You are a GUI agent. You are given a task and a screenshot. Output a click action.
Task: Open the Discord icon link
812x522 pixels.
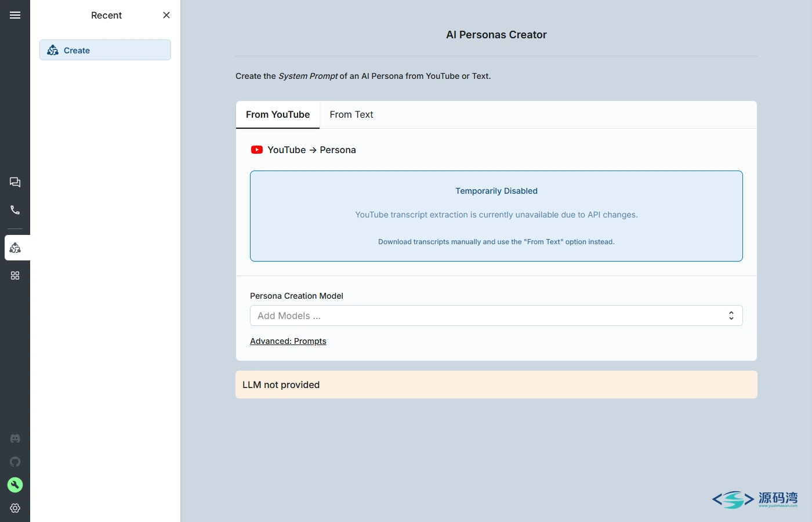[x=15, y=438]
